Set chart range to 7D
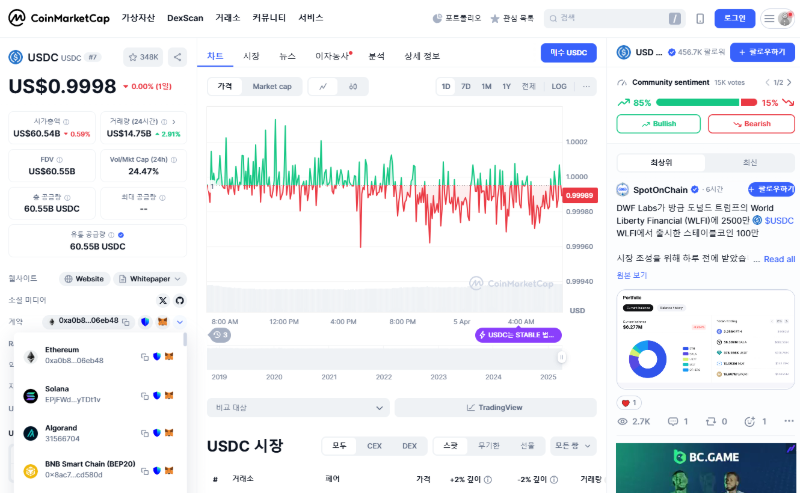800x493 pixels. [466, 86]
